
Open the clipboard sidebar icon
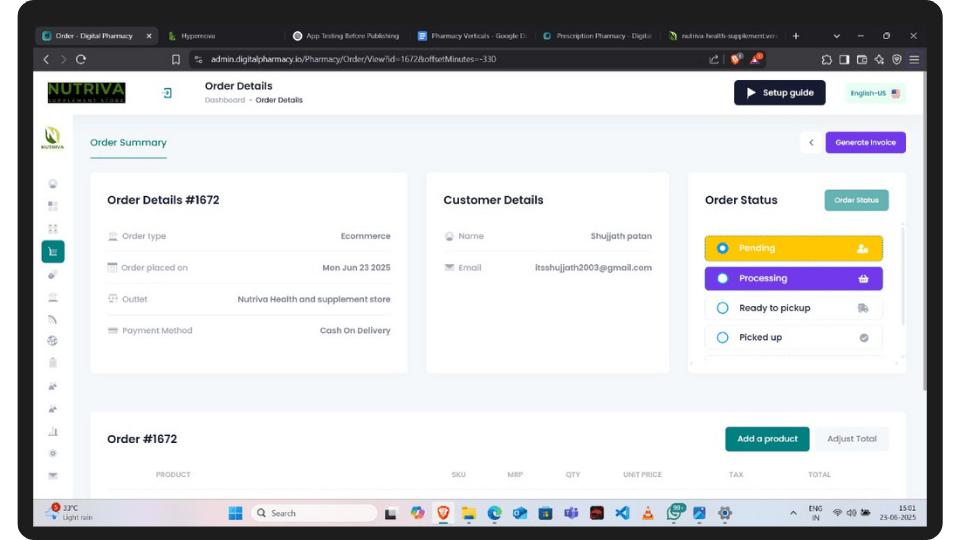click(53, 362)
